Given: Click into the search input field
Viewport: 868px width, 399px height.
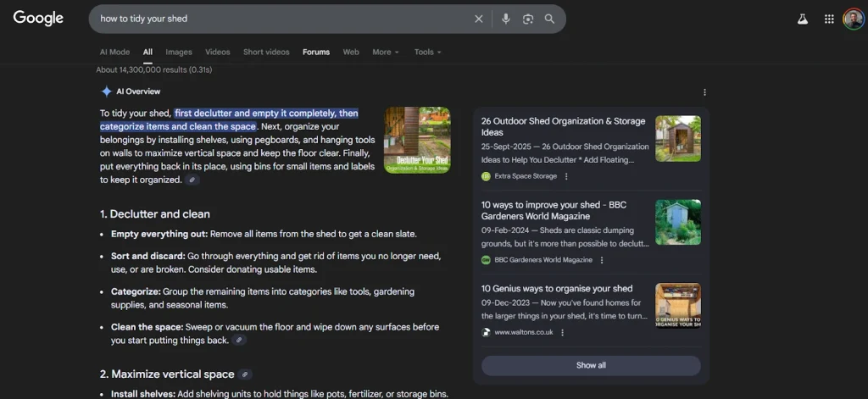Looking at the screenshot, I should pos(280,19).
